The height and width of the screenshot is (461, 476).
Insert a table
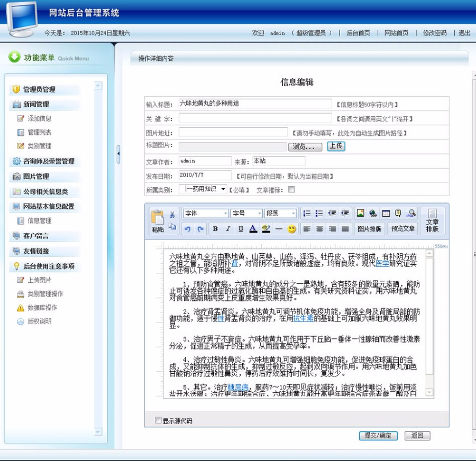point(386,214)
